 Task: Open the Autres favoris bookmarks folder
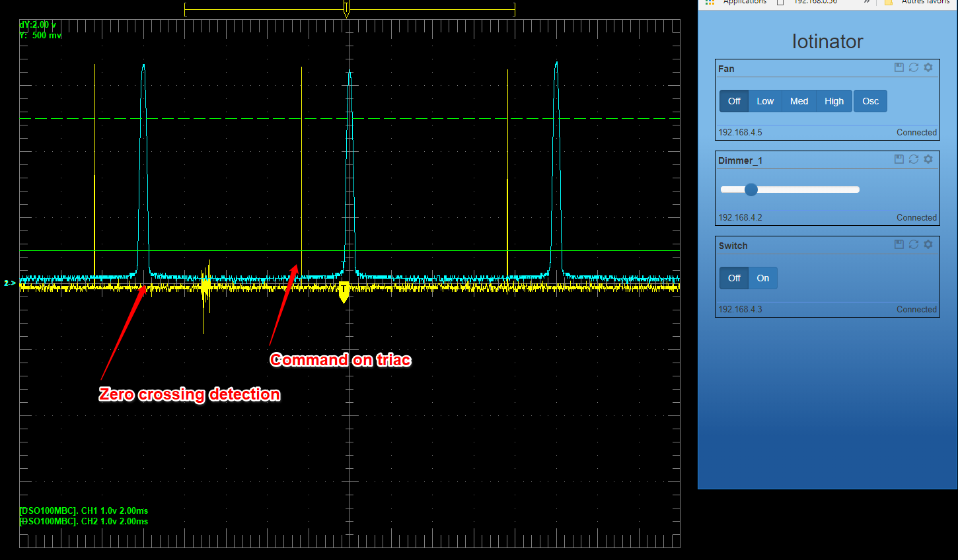pyautogui.click(x=917, y=2)
